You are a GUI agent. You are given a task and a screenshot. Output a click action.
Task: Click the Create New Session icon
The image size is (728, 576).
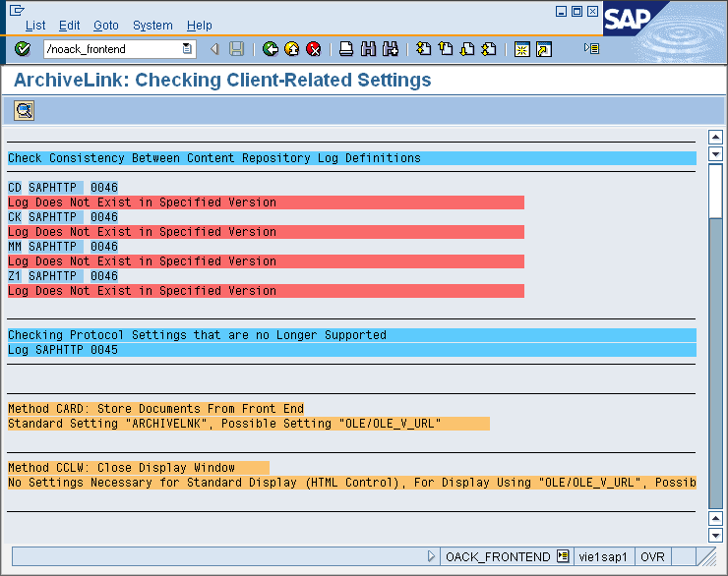(x=521, y=49)
